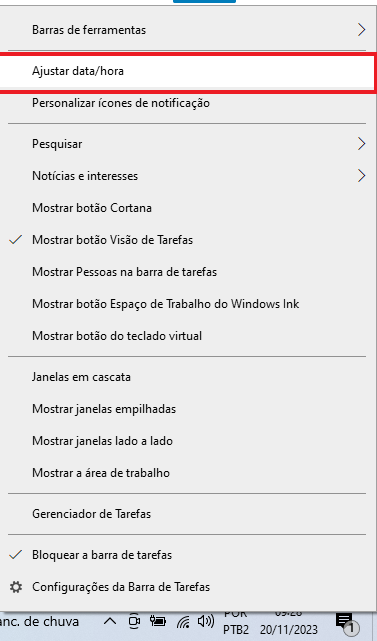Open the volume speaker tray icon
Screen dimensions: 377x641
click(x=206, y=622)
